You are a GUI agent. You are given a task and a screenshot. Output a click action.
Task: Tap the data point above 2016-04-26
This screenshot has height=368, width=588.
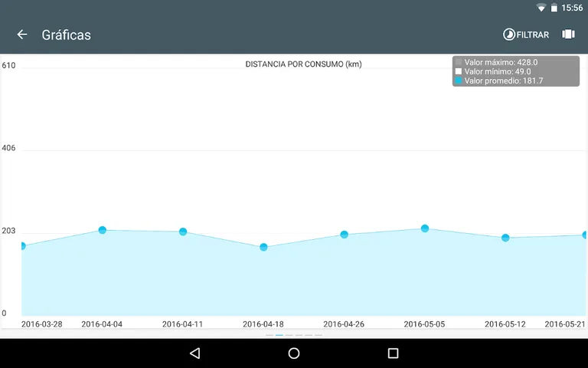click(345, 235)
